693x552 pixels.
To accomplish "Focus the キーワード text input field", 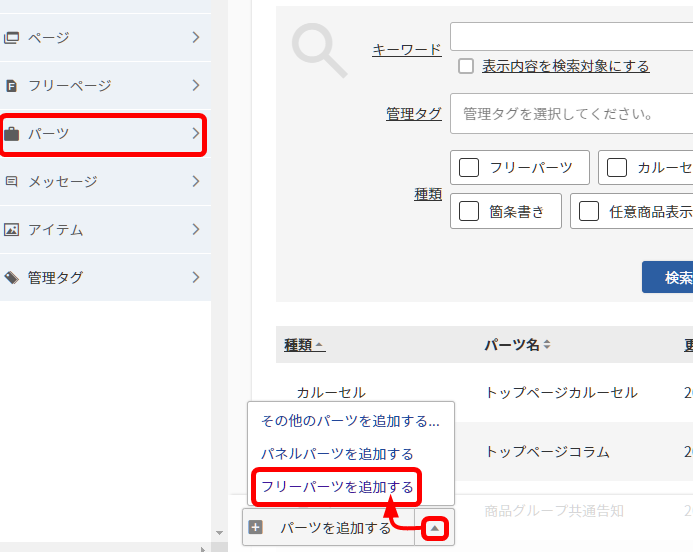I will point(571,37).
